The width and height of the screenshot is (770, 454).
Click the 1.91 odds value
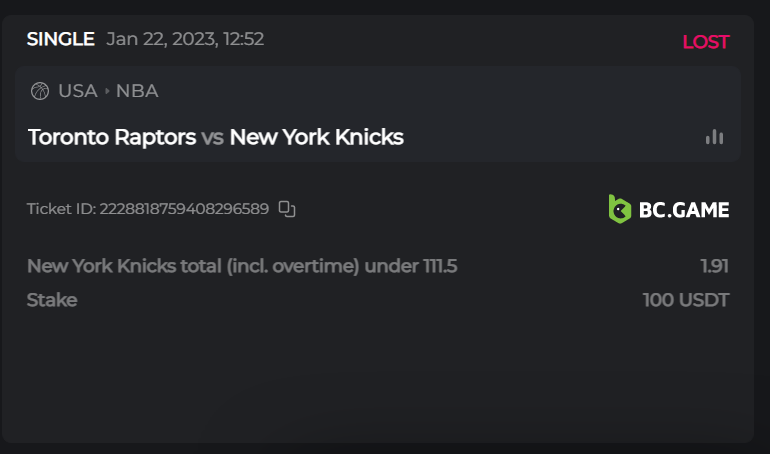pyautogui.click(x=714, y=266)
